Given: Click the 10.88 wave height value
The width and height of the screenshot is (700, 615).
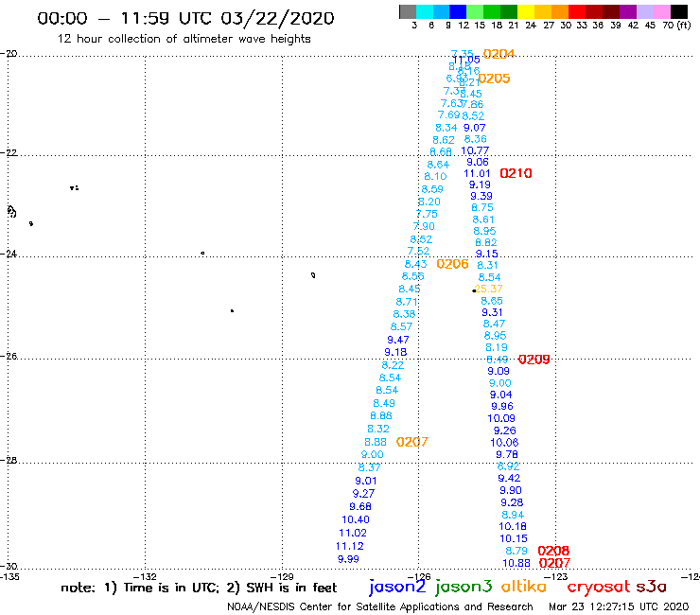Looking at the screenshot, I should pos(516,563).
